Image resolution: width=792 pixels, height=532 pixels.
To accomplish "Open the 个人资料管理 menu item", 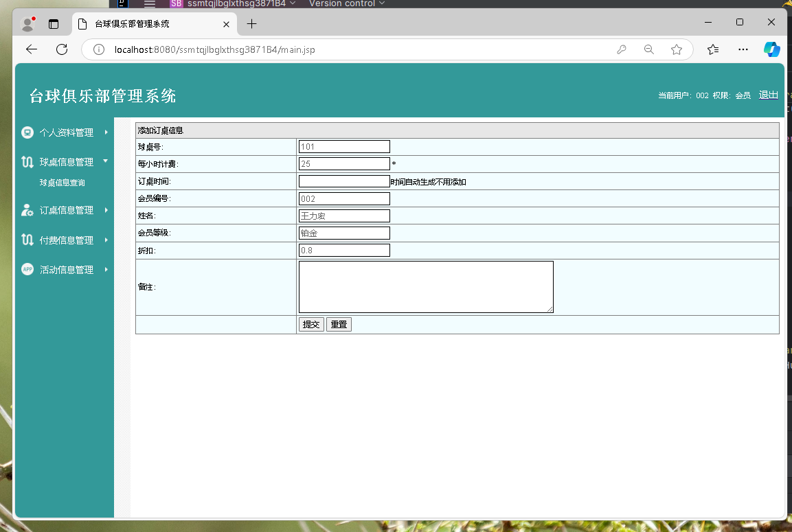I will click(67, 132).
